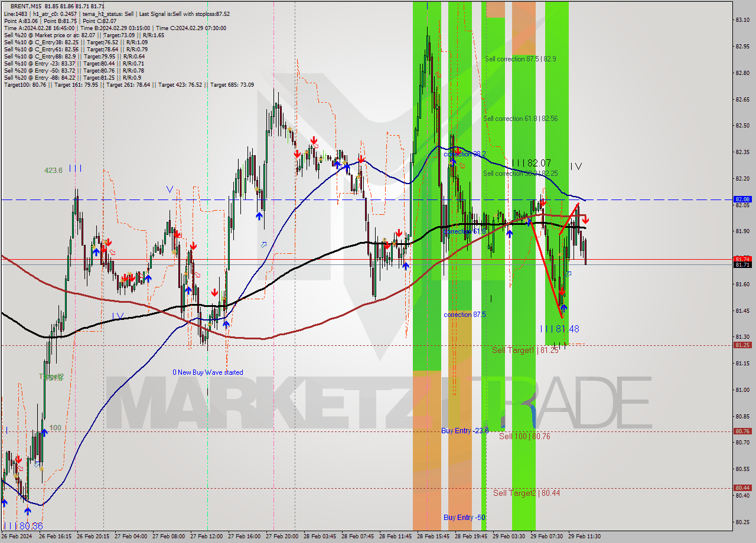Viewport: 756px width, 543px height.
Task: Click the 'Sell 100 | 80.76' label
Action: click(x=524, y=436)
